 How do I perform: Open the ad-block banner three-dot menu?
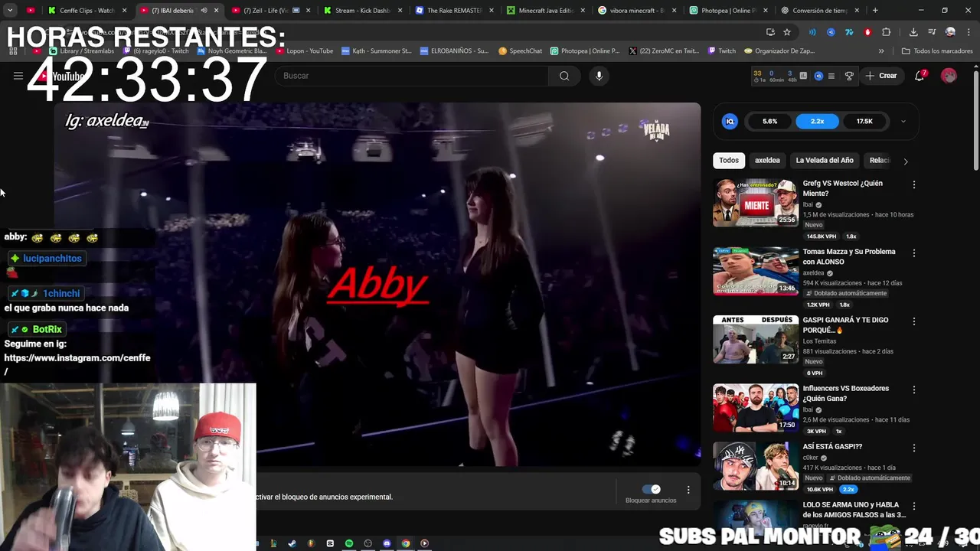click(x=688, y=490)
